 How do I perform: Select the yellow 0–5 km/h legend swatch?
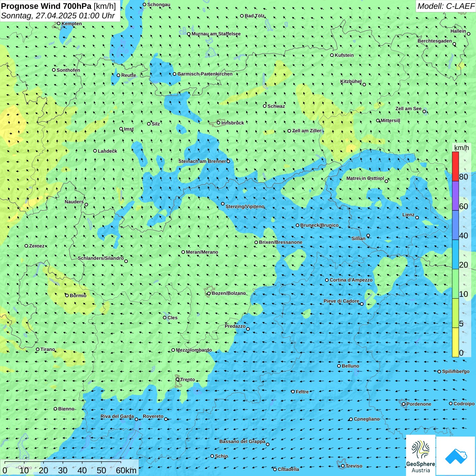tap(455, 342)
